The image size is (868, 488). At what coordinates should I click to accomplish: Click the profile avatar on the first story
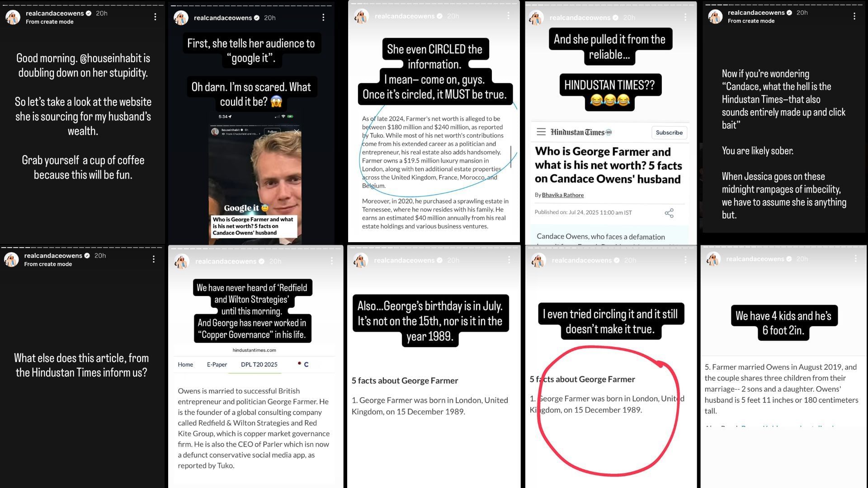(x=13, y=17)
